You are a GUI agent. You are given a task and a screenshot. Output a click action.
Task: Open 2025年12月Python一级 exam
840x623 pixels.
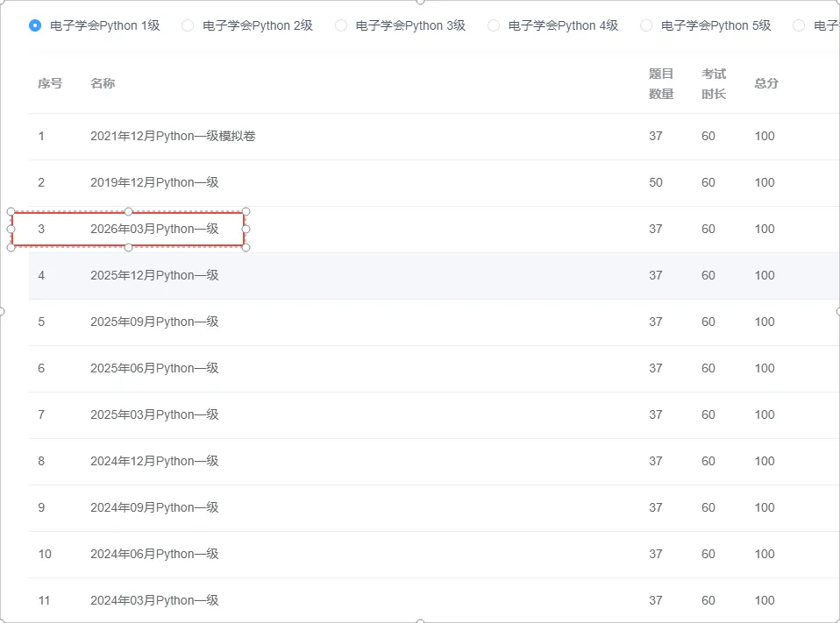155,275
